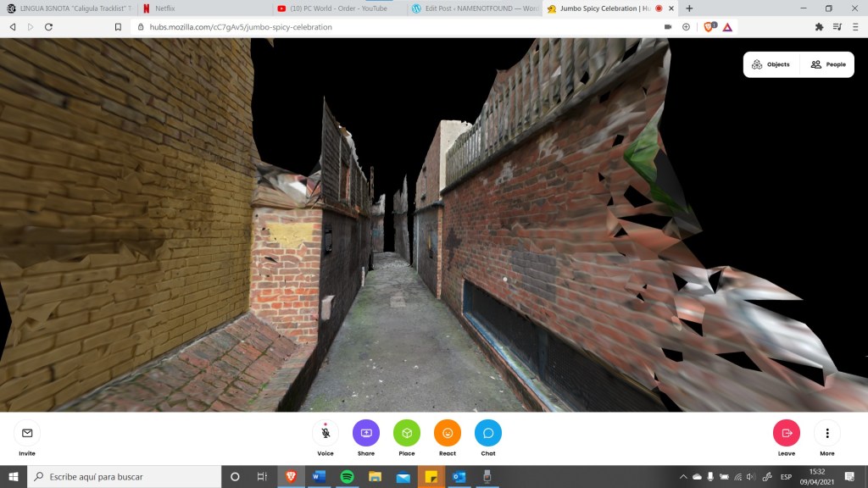Open the green Place object icon
Viewport: 868px width, 488px height.
(x=407, y=433)
